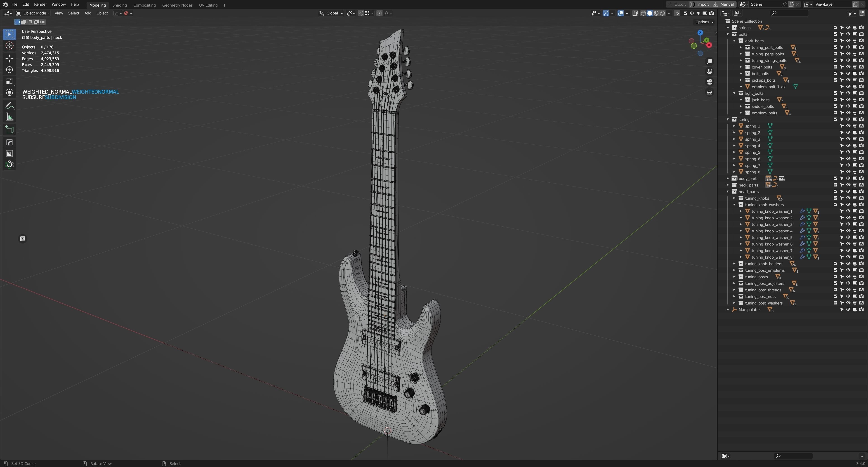
Task: Switch to solid viewport shading
Action: (x=650, y=13)
